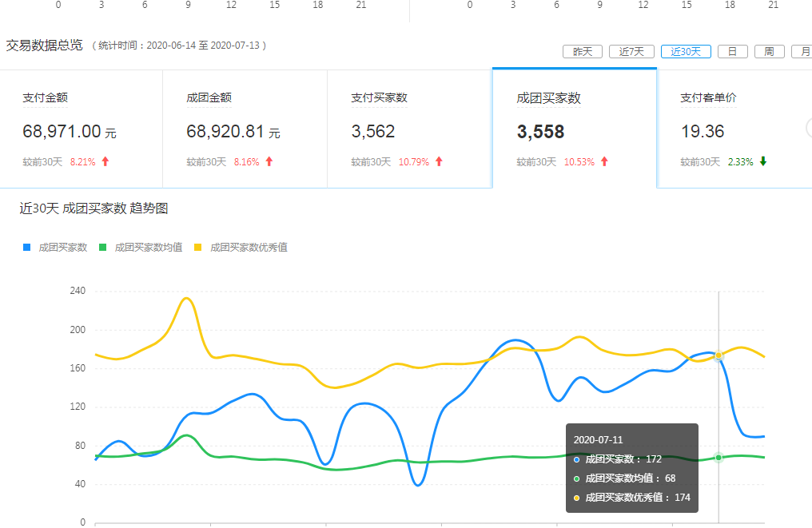The width and height of the screenshot is (812, 528).
Task: Click the 10.53% change percentage
Action: pyautogui.click(x=579, y=162)
